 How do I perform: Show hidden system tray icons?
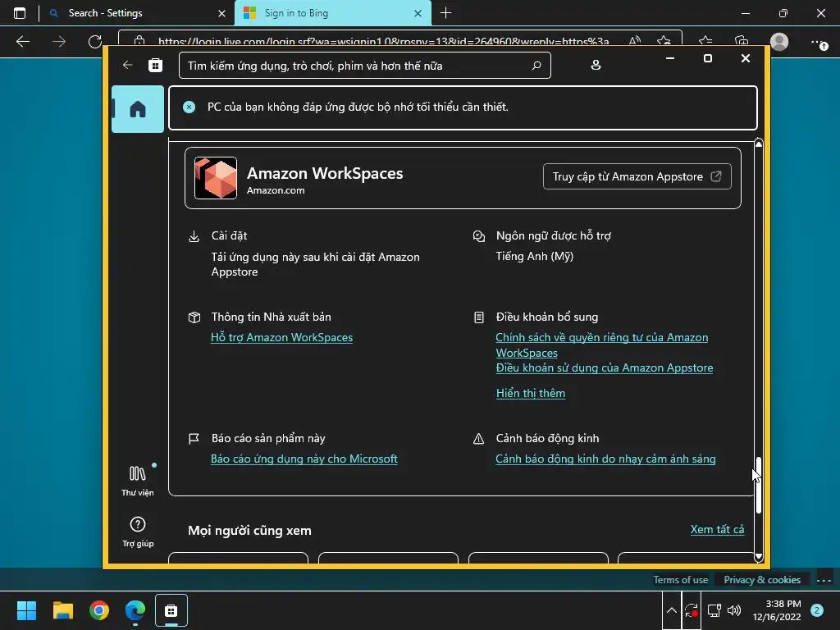[x=672, y=610]
